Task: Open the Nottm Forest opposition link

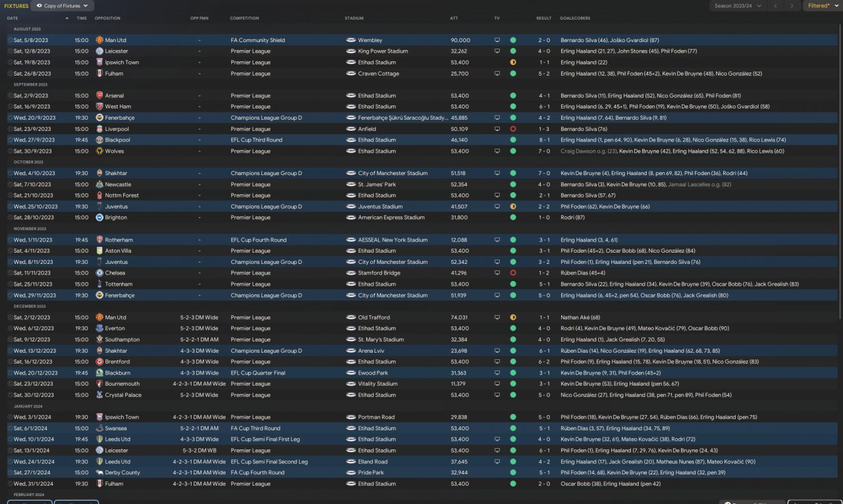Action: click(x=122, y=195)
